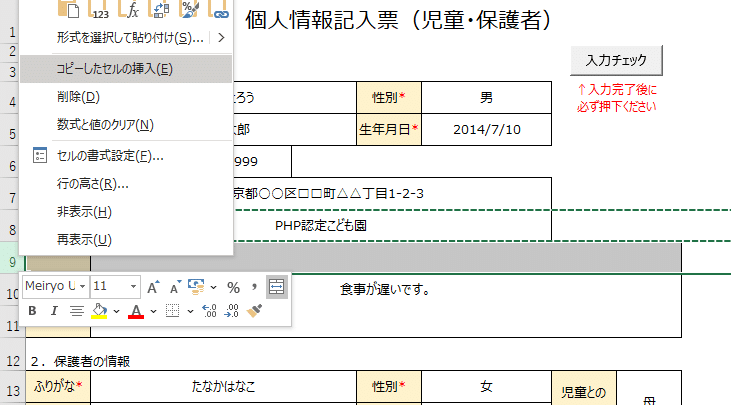The height and width of the screenshot is (405, 731).
Task: Toggle Merge and Center in the mini toolbar
Action: coord(276,287)
